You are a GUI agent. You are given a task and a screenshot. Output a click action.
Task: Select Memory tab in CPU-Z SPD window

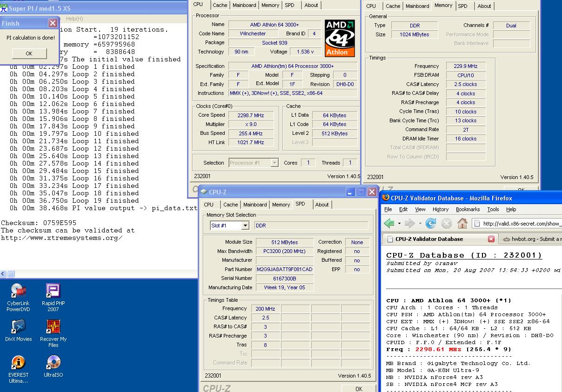coord(281,205)
